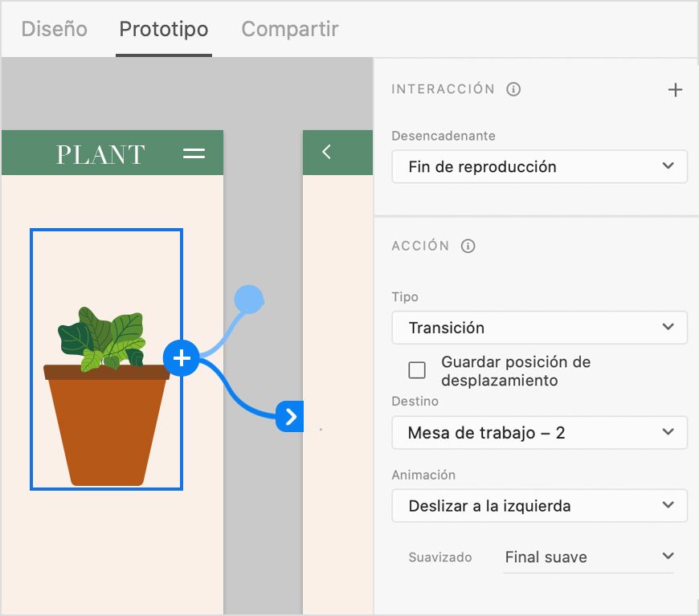Image resolution: width=699 pixels, height=616 pixels.
Task: Open the Compartir tab
Action: click(289, 29)
